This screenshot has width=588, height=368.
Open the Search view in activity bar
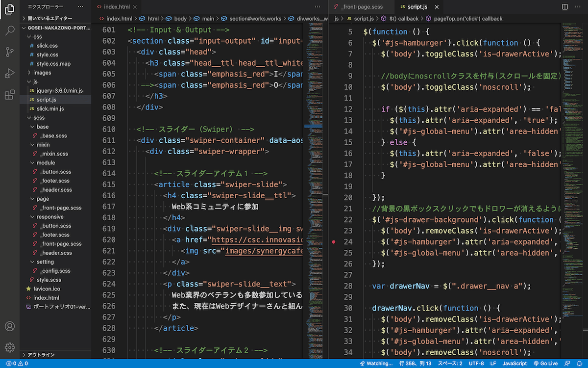(x=10, y=30)
